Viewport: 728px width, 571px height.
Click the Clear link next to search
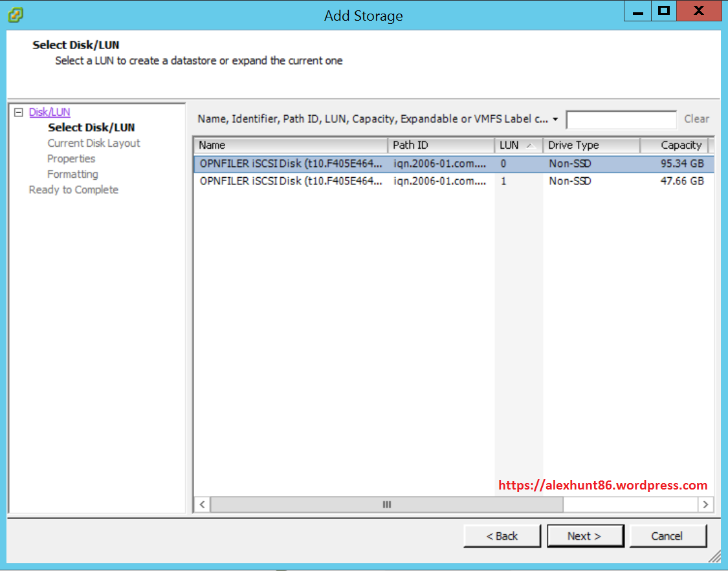pyautogui.click(x=696, y=119)
